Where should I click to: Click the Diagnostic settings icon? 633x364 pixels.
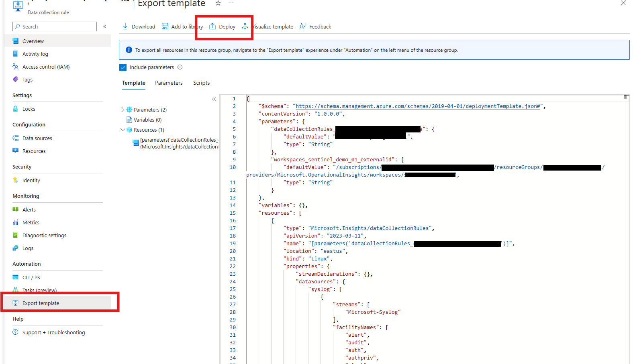click(x=16, y=235)
